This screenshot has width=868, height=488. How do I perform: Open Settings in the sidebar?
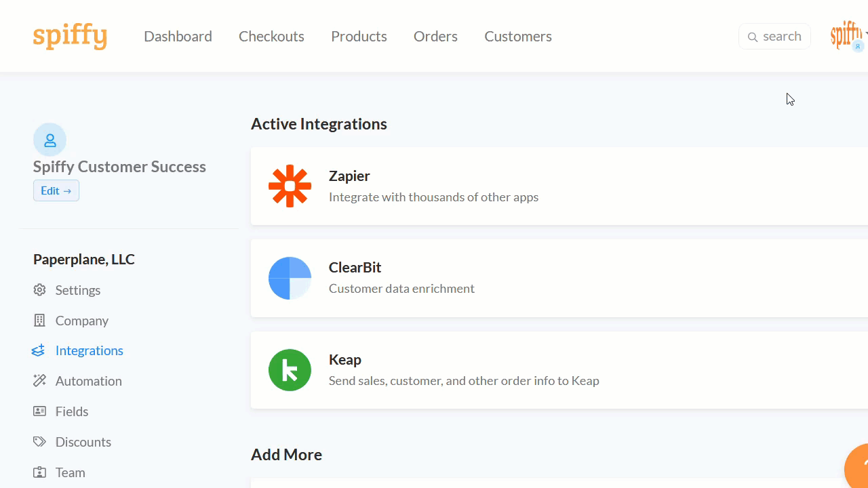click(78, 290)
